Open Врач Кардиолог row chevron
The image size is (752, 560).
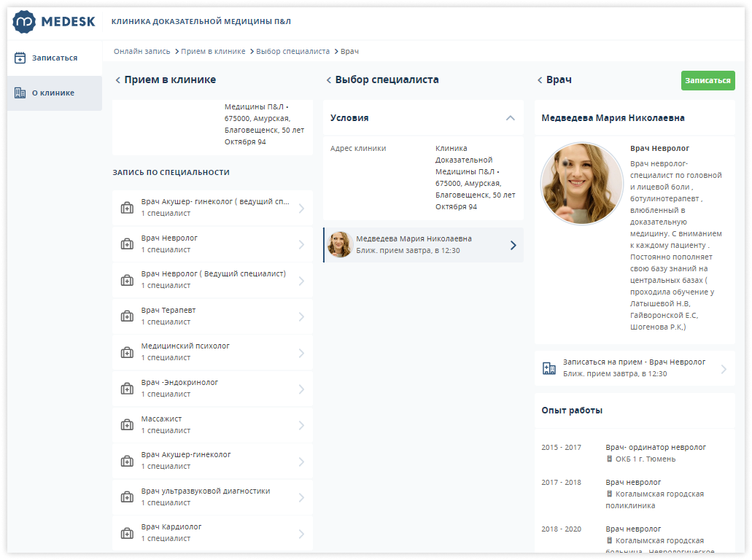tap(301, 534)
